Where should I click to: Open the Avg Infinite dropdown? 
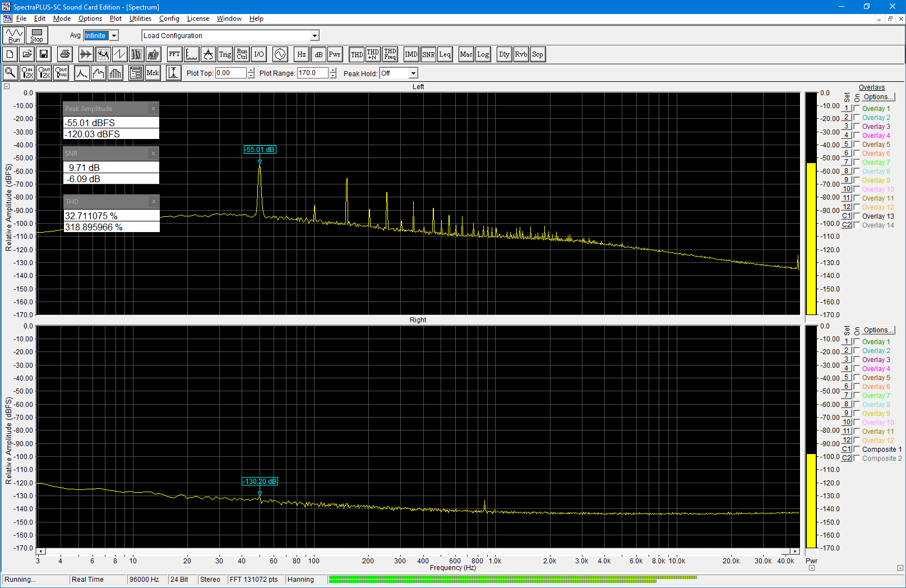(x=114, y=35)
